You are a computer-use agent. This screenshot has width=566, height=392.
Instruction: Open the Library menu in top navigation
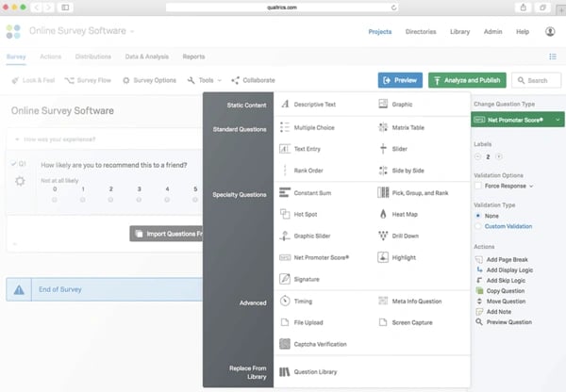[460, 31]
